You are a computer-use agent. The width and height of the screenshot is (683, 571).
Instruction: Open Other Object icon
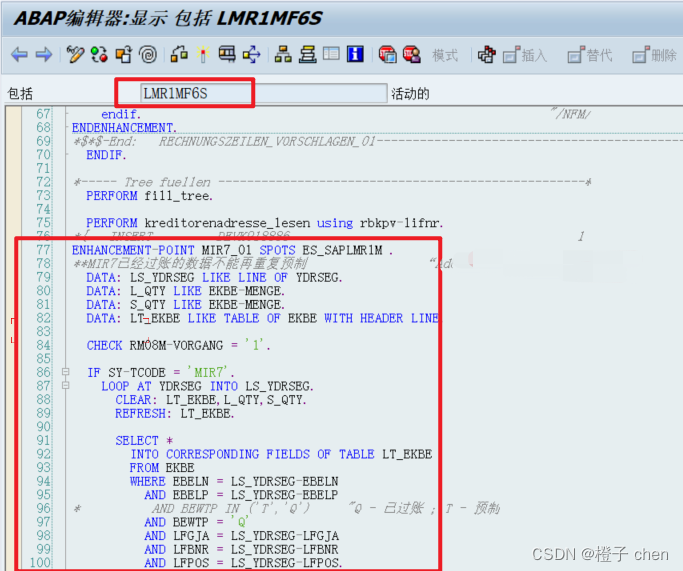tap(124, 55)
